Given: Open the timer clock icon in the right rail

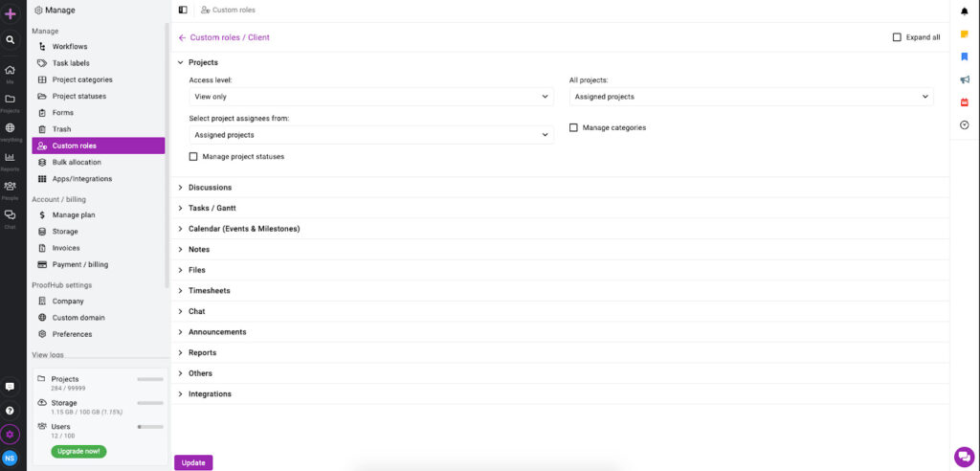Looking at the screenshot, I should (x=965, y=125).
